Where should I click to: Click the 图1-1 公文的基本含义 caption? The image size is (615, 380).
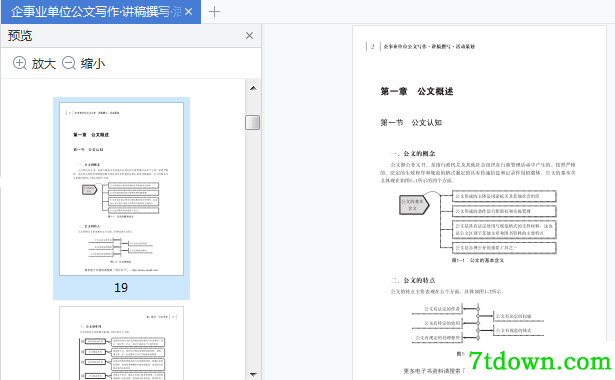point(478,260)
